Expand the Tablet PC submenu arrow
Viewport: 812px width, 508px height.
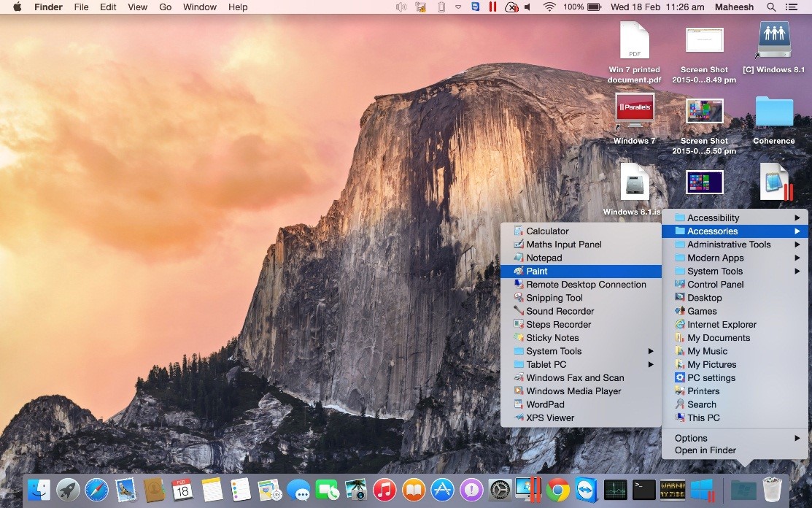pyautogui.click(x=651, y=364)
